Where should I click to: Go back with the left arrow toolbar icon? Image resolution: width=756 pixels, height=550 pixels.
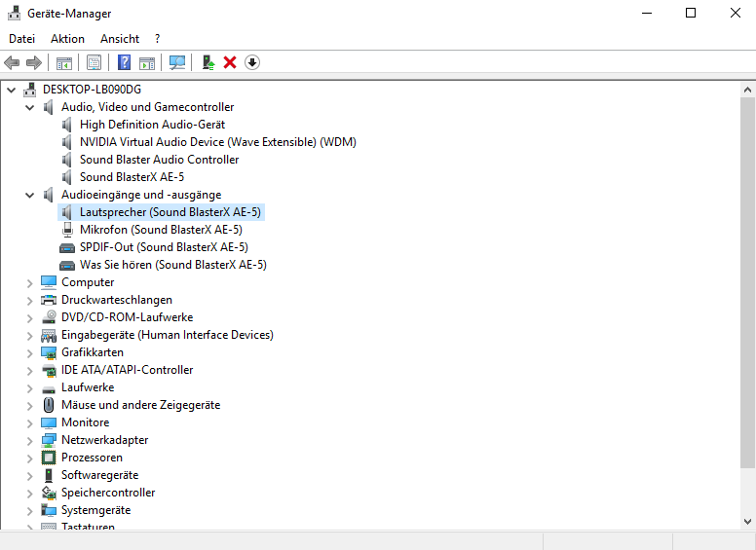(x=12, y=62)
